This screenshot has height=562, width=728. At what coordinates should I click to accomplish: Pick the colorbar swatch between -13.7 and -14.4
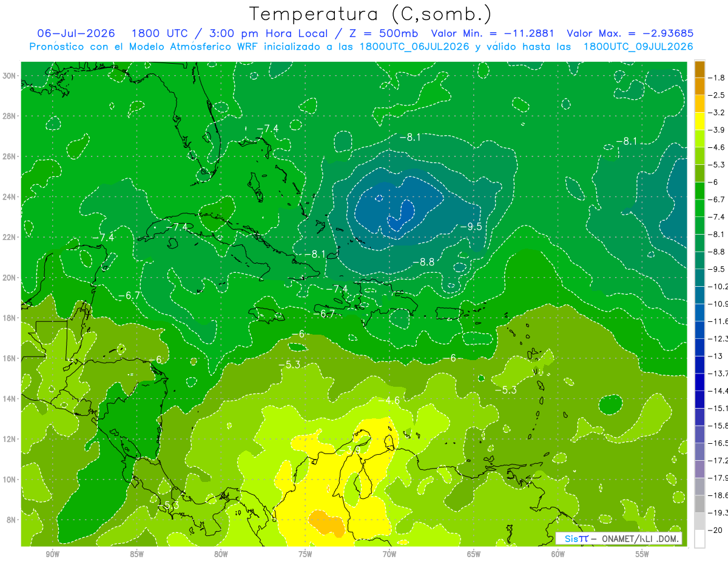699,382
